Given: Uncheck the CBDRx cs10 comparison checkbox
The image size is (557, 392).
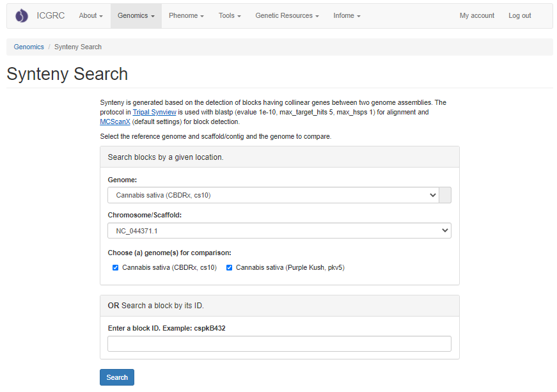Looking at the screenshot, I should pyautogui.click(x=116, y=268).
